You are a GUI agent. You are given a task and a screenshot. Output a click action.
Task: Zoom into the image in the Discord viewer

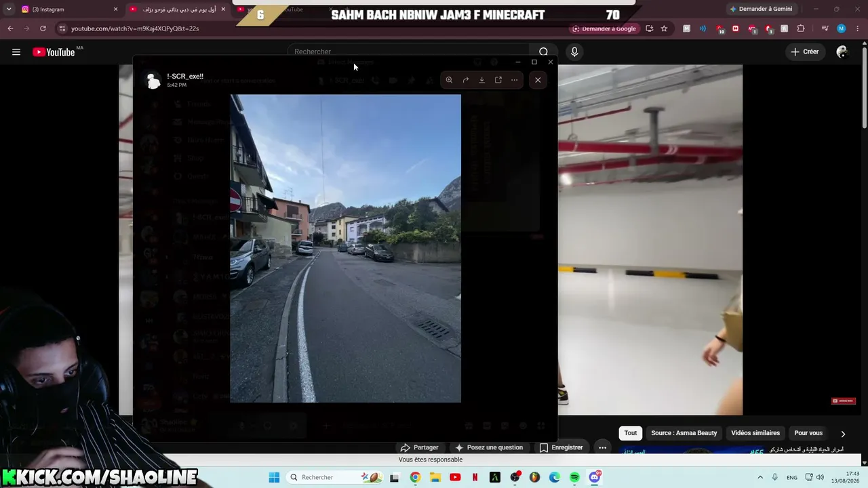pos(449,80)
